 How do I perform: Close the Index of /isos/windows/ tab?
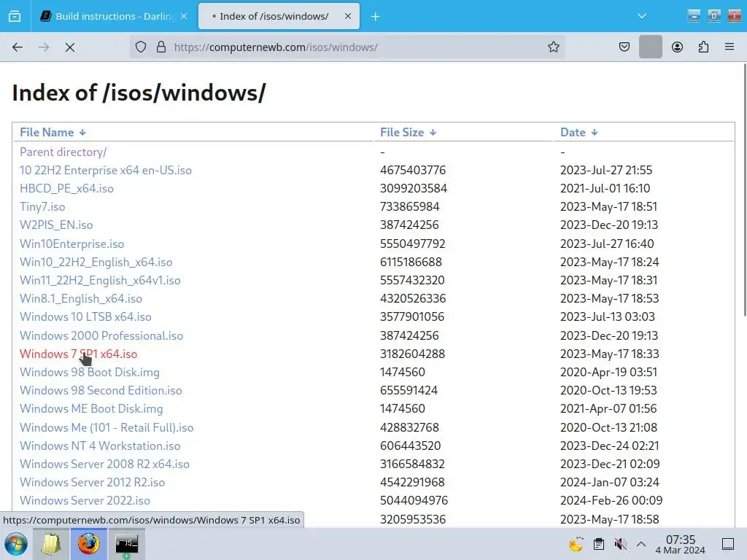coord(348,16)
